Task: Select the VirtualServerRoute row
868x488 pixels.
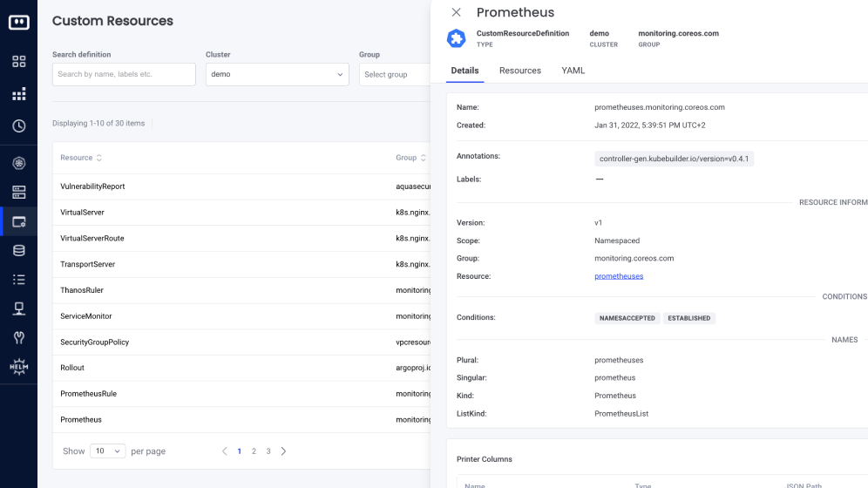Action: pyautogui.click(x=241, y=239)
